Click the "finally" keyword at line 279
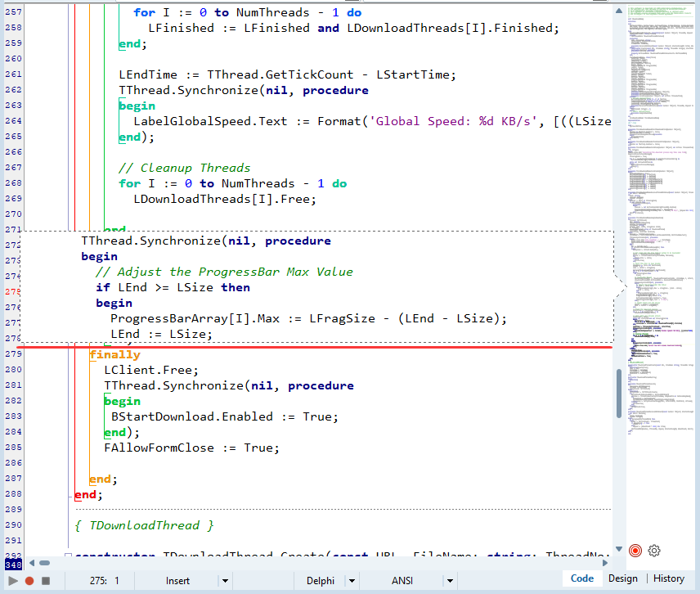The image size is (700, 594). [x=114, y=354]
